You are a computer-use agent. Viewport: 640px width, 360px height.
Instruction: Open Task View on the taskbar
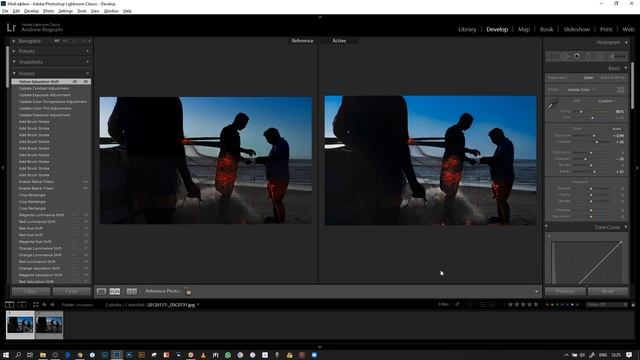(30, 355)
